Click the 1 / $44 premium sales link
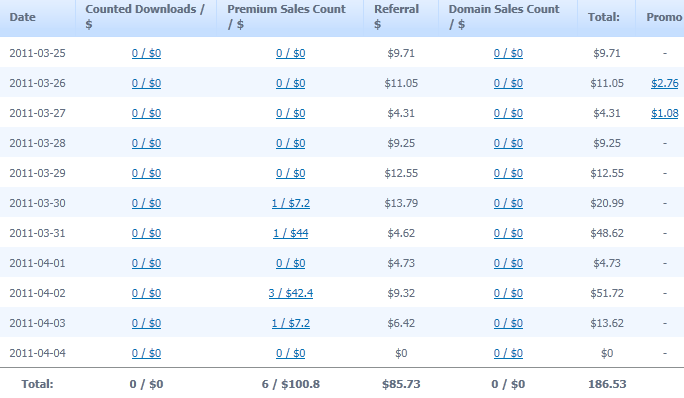Viewport: 684px width, 398px height. [291, 233]
